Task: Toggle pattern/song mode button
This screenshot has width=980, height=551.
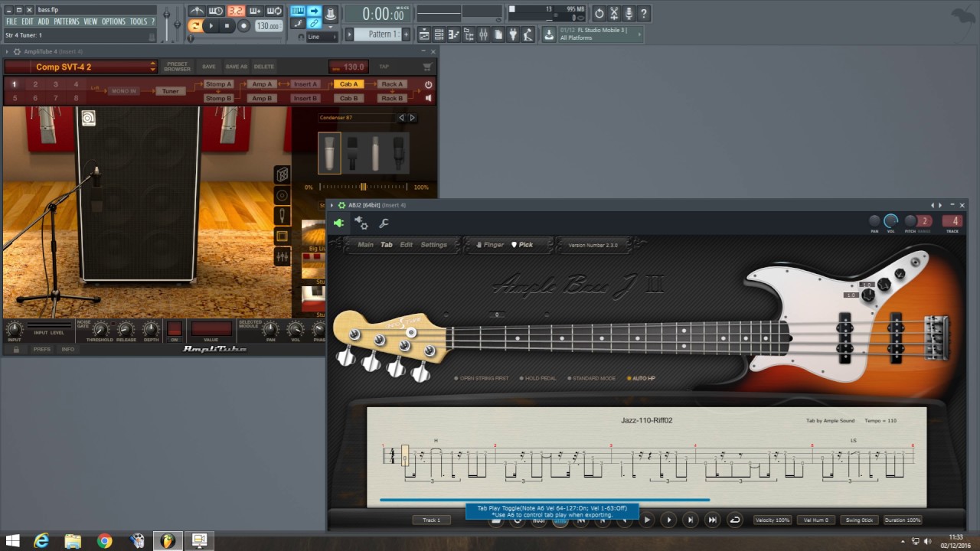Action: point(194,26)
